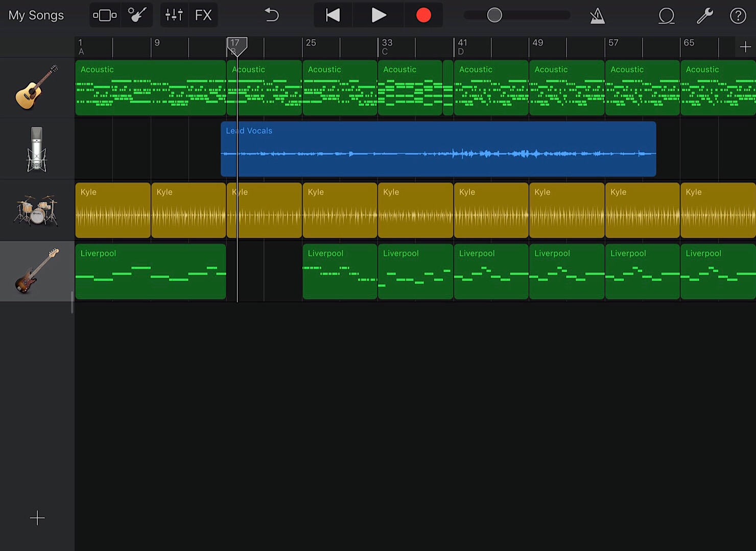Select the first Acoustic region at bar 1
Viewport: 756px width, 551px height.
tap(151, 87)
